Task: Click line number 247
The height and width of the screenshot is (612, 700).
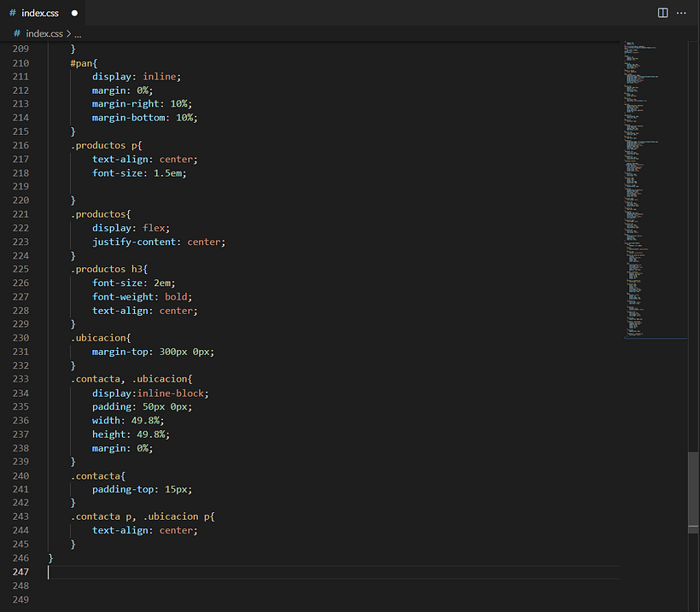Action: 20,572
